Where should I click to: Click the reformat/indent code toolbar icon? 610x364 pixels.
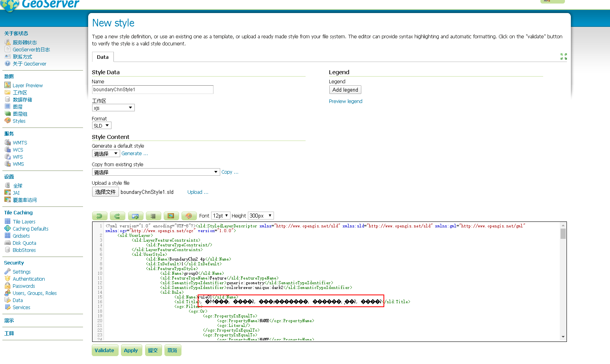point(153,216)
